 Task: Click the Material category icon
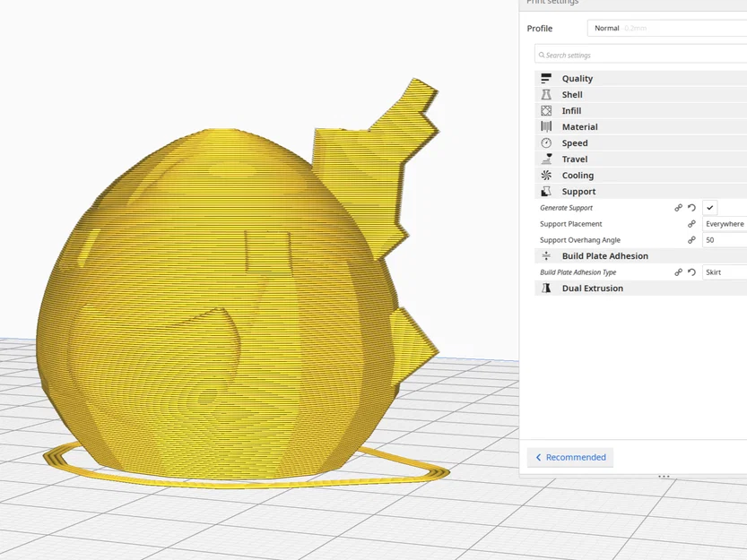tap(546, 126)
